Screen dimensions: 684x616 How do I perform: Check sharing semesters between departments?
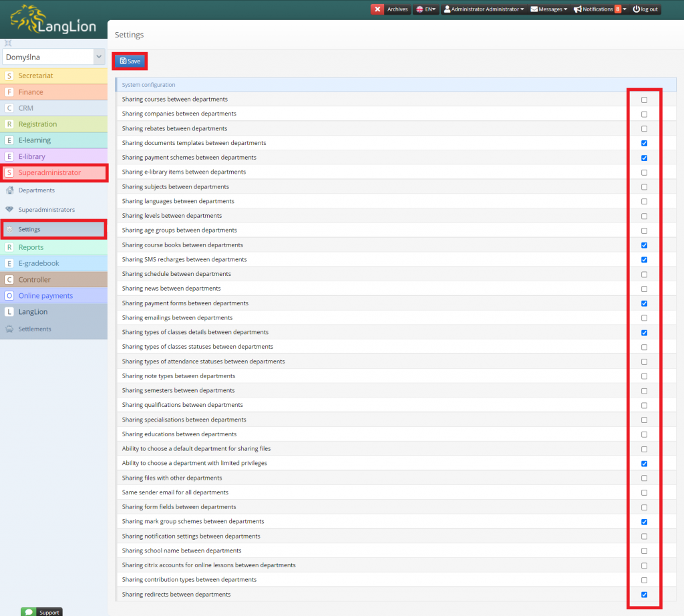[643, 390]
